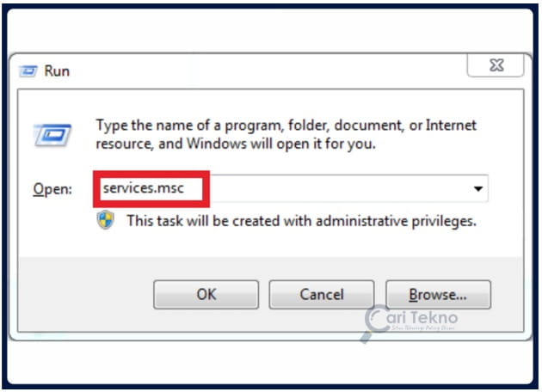This screenshot has height=392, width=542.
Task: Click the "Open:" label
Action: coord(52,189)
